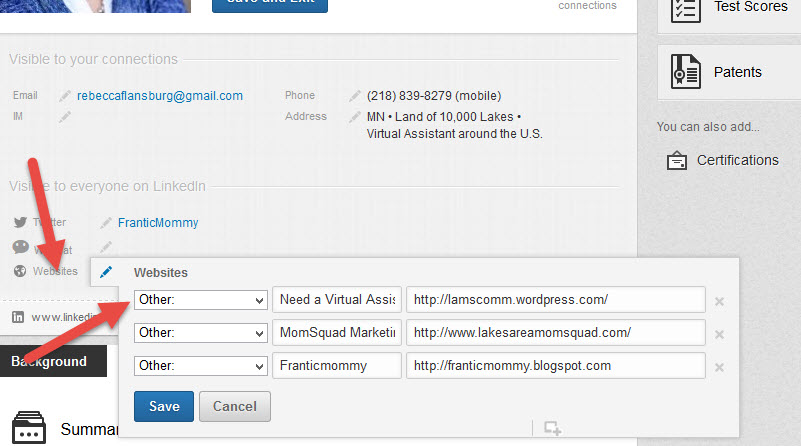Click the Websites heading in the edit panel
The height and width of the screenshot is (446, 801).
point(161,272)
